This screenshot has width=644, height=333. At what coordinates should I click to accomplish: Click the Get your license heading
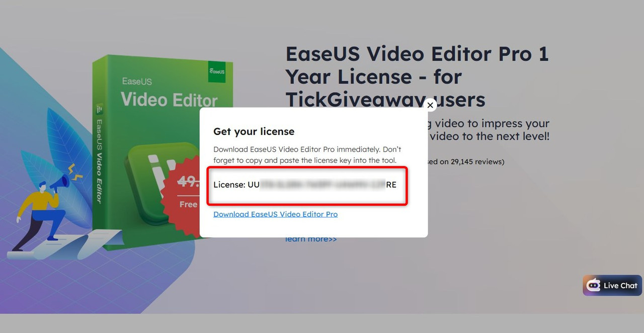tap(254, 131)
